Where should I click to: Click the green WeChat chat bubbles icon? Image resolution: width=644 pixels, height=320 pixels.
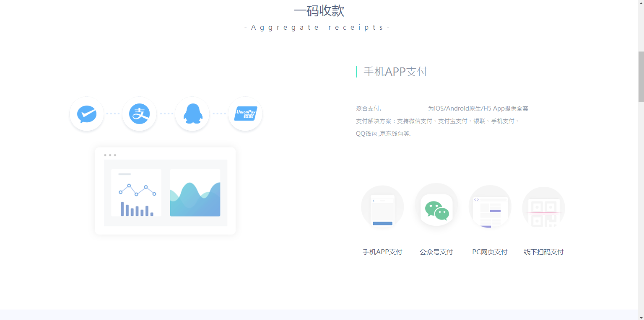pyautogui.click(x=436, y=209)
